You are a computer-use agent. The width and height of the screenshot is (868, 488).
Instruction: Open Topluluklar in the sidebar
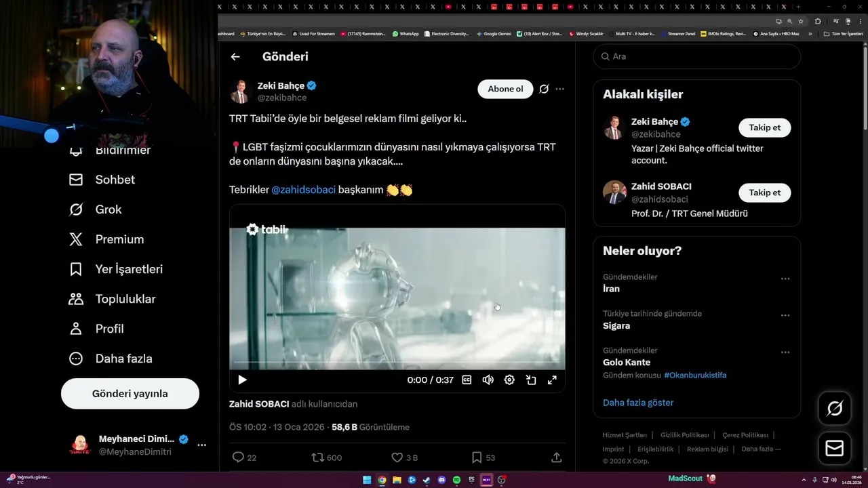point(112,299)
